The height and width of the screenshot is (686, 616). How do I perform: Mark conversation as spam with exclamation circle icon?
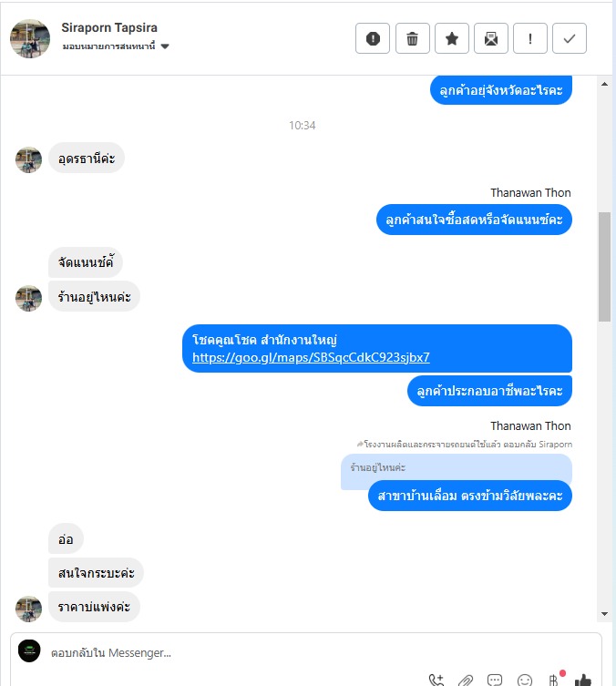[x=373, y=38]
